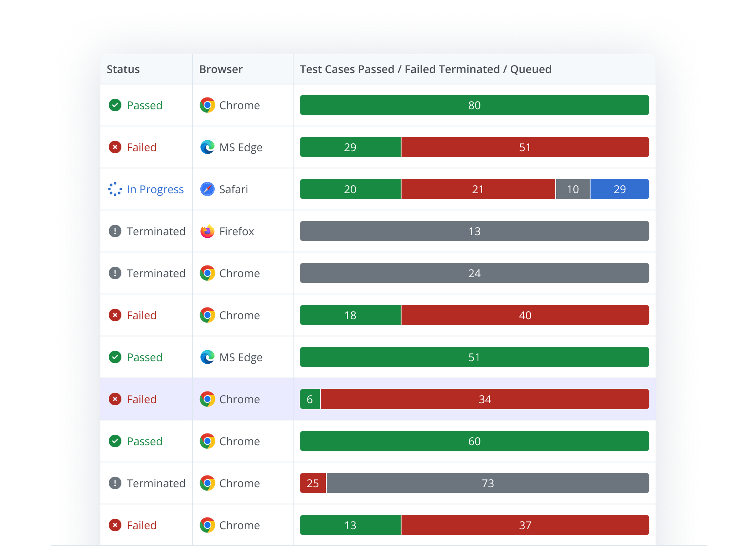Click the green passed segment showing 6

[310, 399]
